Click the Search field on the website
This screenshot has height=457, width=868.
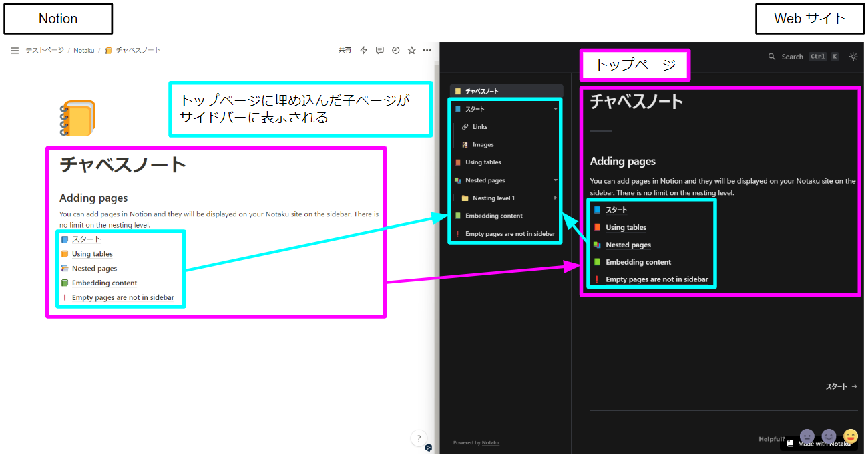(x=803, y=57)
